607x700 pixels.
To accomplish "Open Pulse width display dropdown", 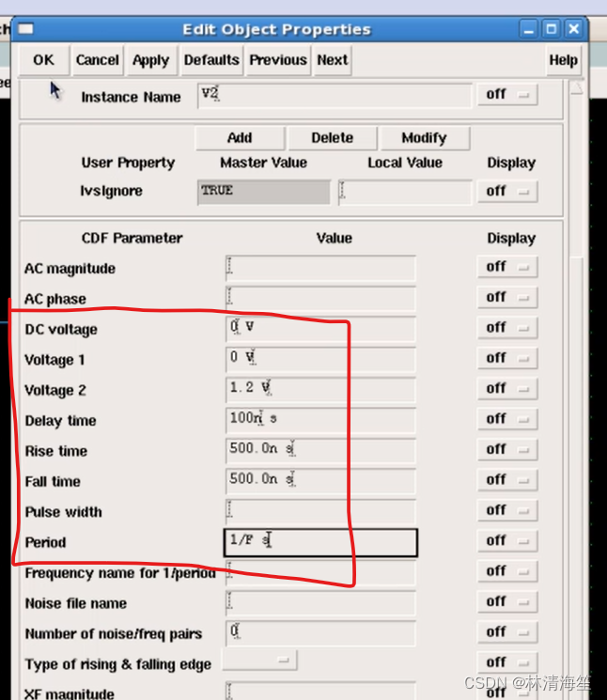I will [507, 510].
